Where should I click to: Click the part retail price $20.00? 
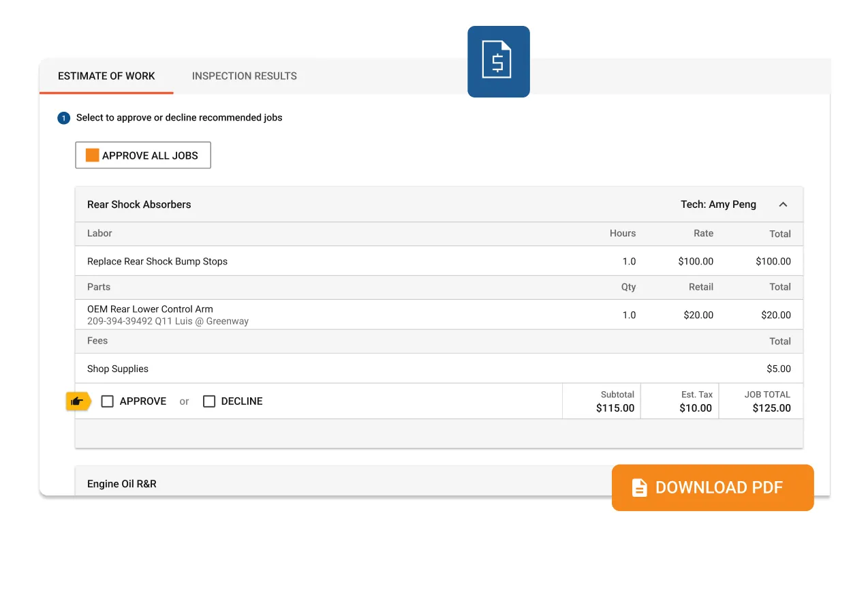coord(698,315)
